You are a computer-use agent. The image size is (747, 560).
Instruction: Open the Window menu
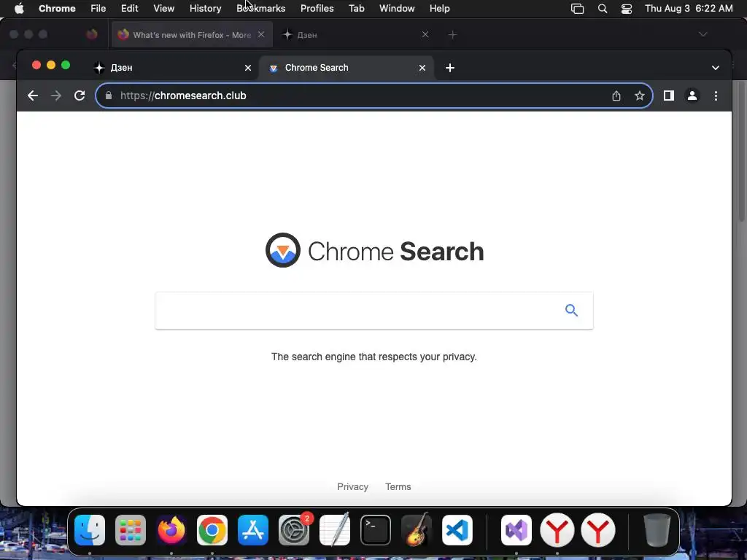pos(397,9)
